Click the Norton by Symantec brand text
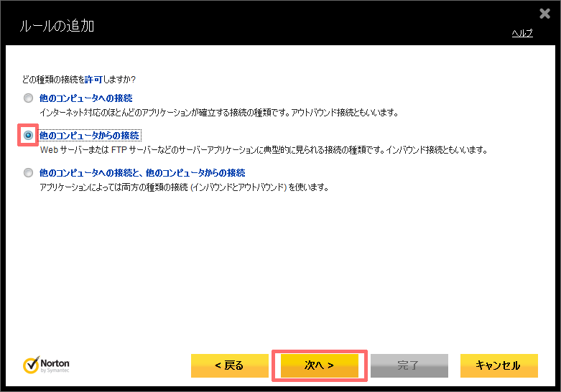The image size is (561, 392). [x=56, y=365]
